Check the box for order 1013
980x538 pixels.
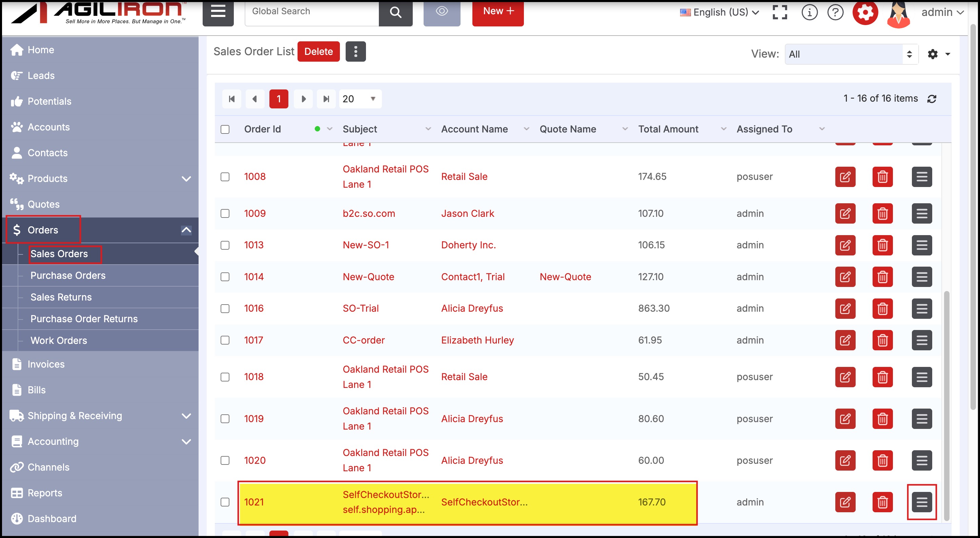225,245
